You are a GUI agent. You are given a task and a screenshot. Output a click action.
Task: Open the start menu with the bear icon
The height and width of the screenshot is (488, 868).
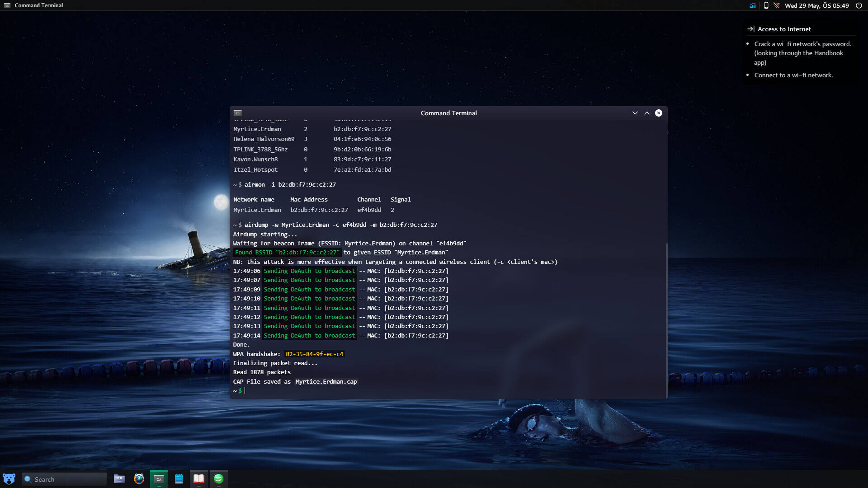(x=9, y=479)
